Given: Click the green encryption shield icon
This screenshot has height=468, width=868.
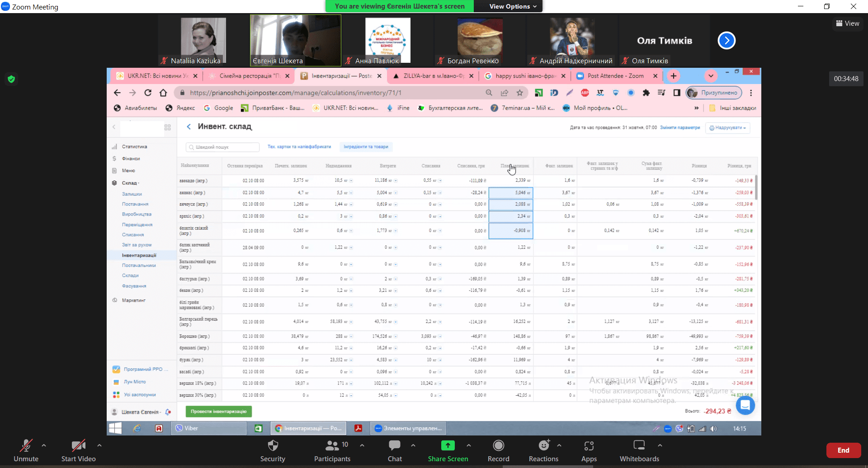Looking at the screenshot, I should pos(12,79).
